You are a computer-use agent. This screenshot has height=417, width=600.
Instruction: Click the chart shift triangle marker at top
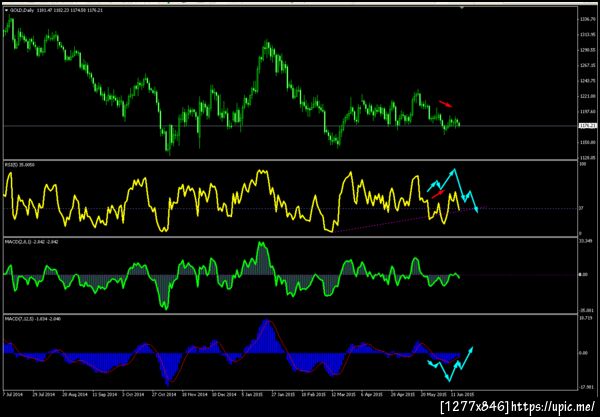(x=462, y=7)
